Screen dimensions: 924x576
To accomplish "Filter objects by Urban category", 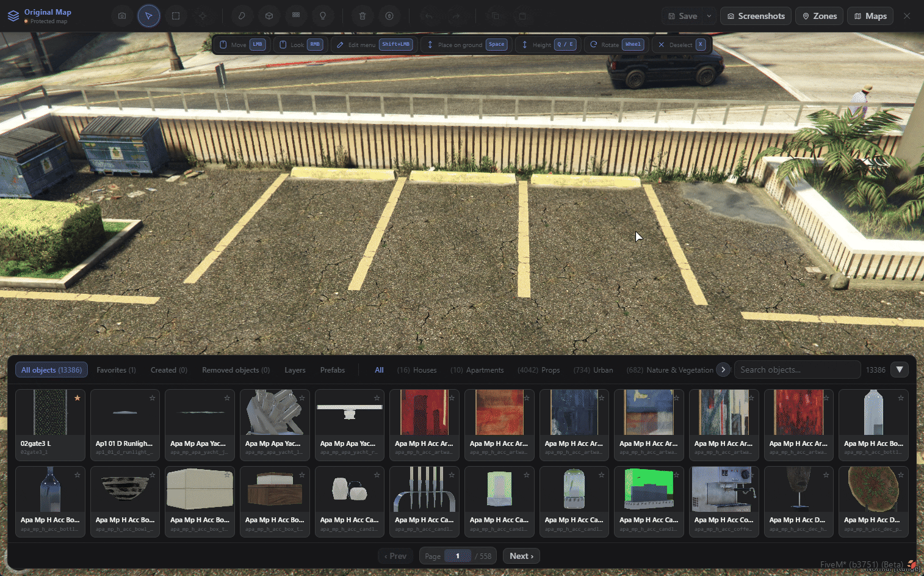I will click(x=593, y=370).
